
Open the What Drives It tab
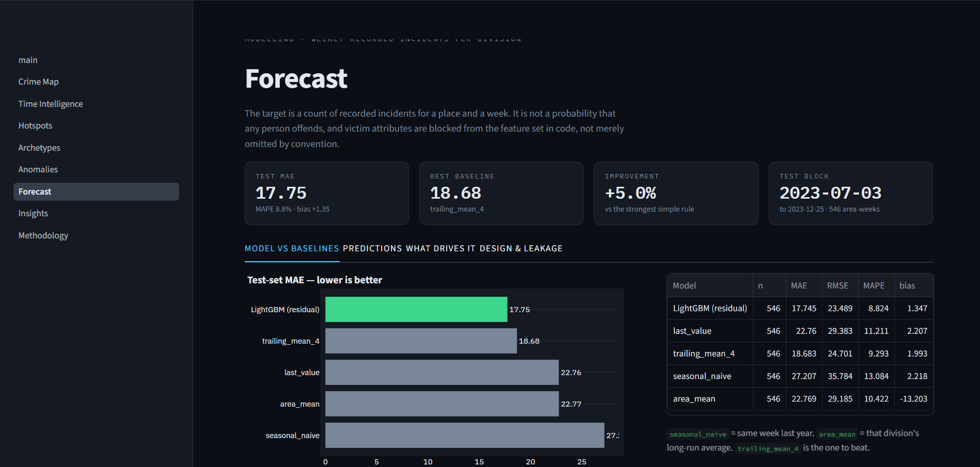[441, 249]
